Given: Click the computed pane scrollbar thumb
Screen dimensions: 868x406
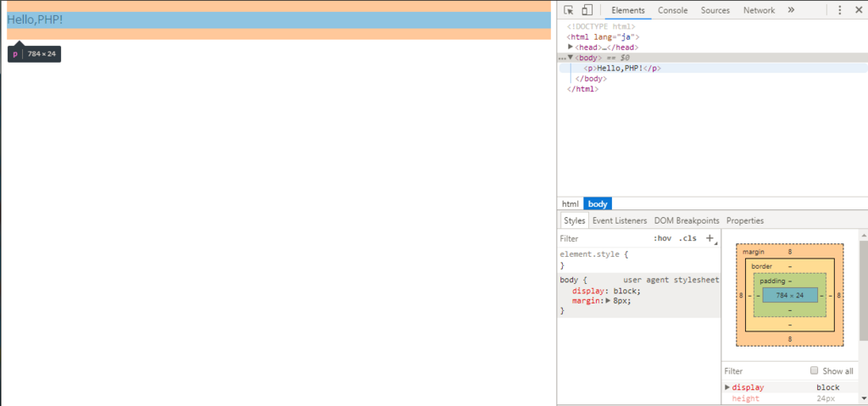Looking at the screenshot, I should click(x=863, y=290).
